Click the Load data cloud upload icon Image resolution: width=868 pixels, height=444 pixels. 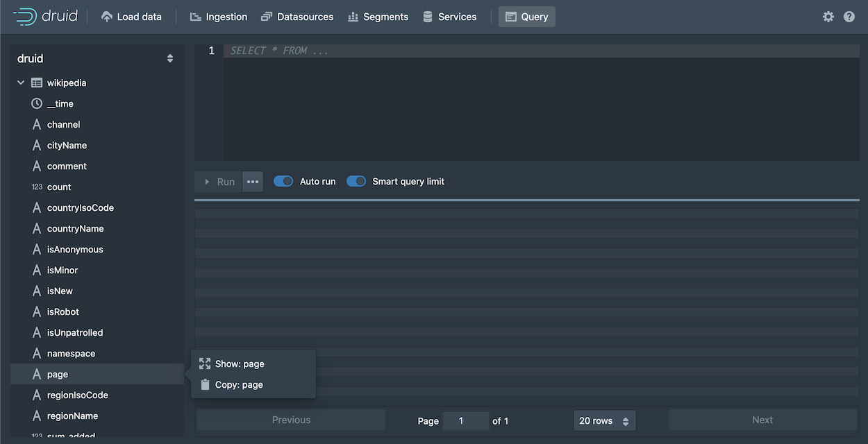tap(106, 17)
